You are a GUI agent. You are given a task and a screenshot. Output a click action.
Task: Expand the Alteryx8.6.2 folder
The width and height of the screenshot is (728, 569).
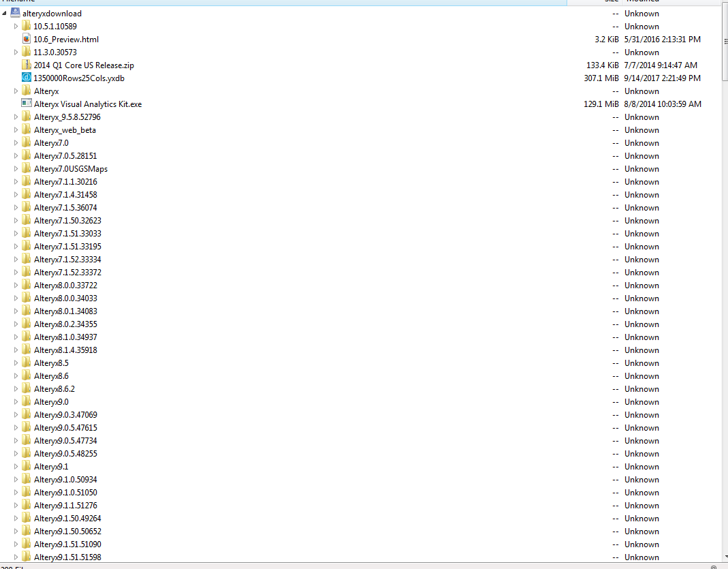[16, 389]
